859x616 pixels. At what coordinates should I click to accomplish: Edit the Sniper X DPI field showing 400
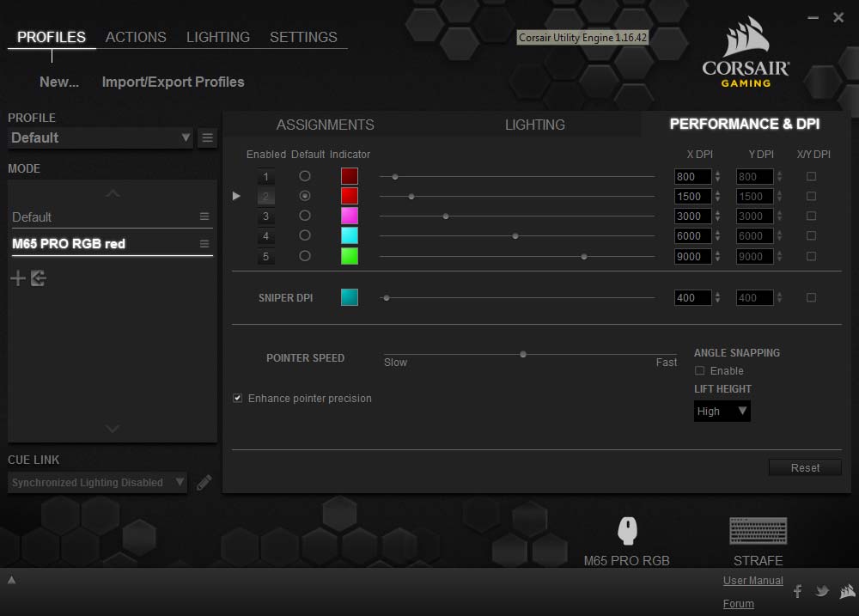click(x=693, y=297)
